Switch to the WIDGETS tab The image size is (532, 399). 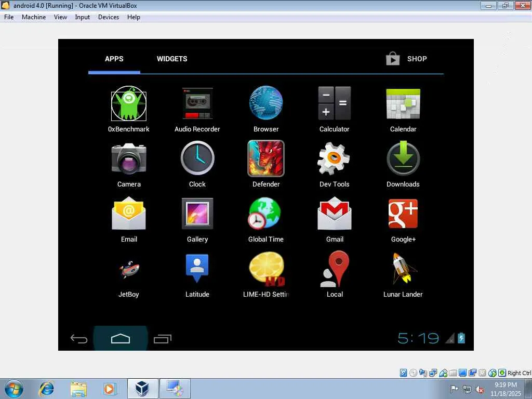click(172, 59)
